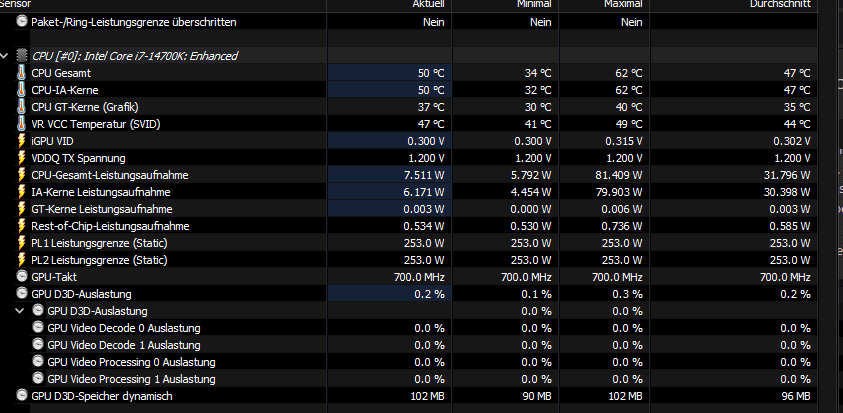Image resolution: width=843 pixels, height=413 pixels.
Task: Select the IA-Kerne Leistungsaufnahme row
Action: click(100, 192)
